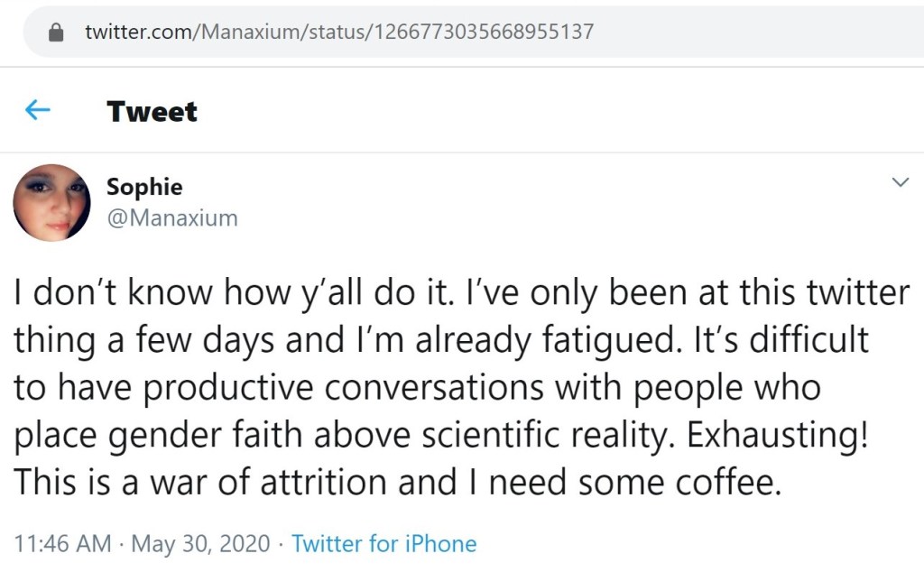
Task: Click the May 30, 2020 date
Action: coord(200,544)
